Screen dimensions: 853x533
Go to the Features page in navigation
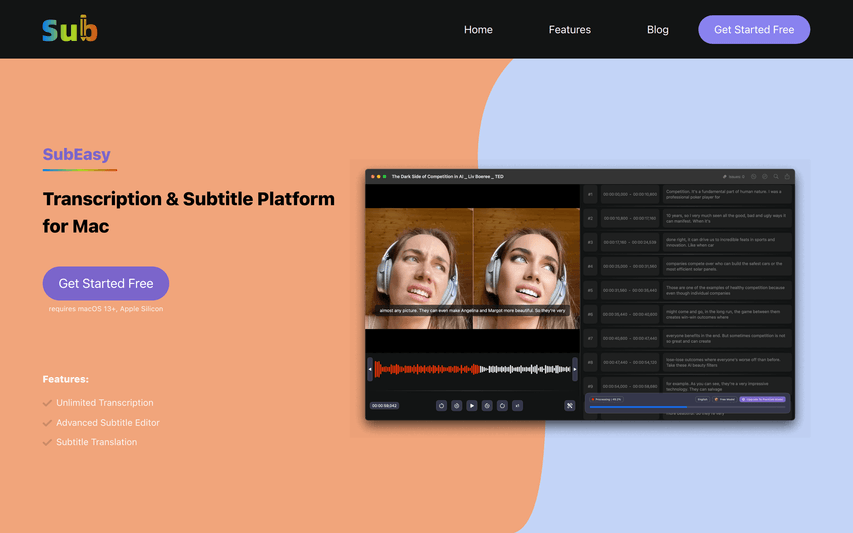click(x=570, y=30)
